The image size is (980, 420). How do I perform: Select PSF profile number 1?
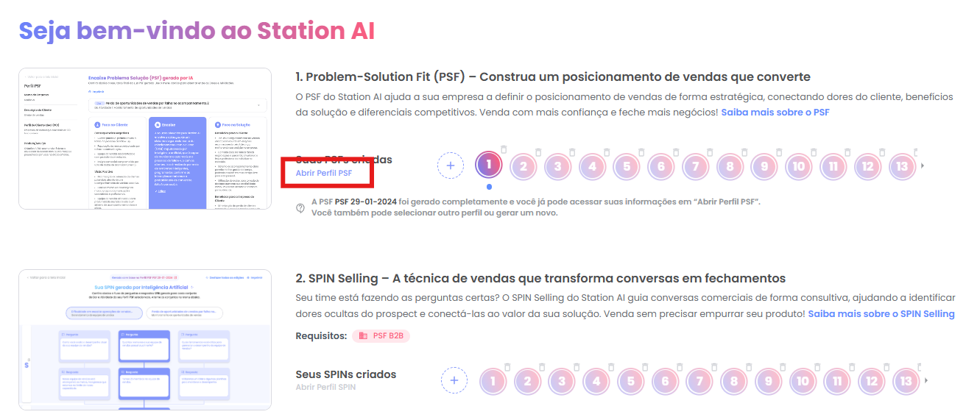tap(490, 165)
